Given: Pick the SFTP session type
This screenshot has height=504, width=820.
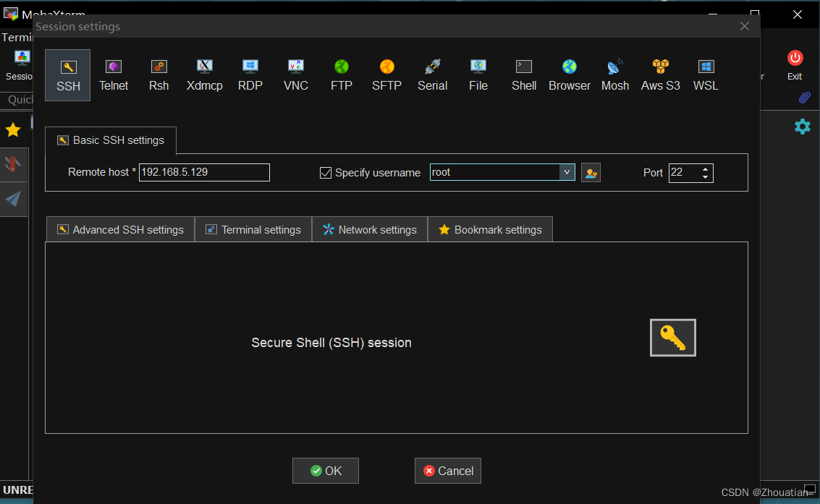Looking at the screenshot, I should 386,75.
